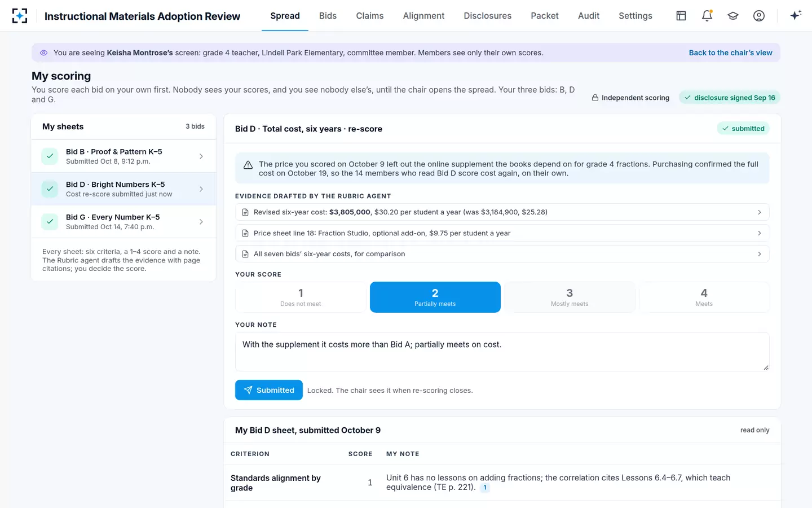Select score 3, Mostly meets
This screenshot has height=508, width=812.
(570, 297)
